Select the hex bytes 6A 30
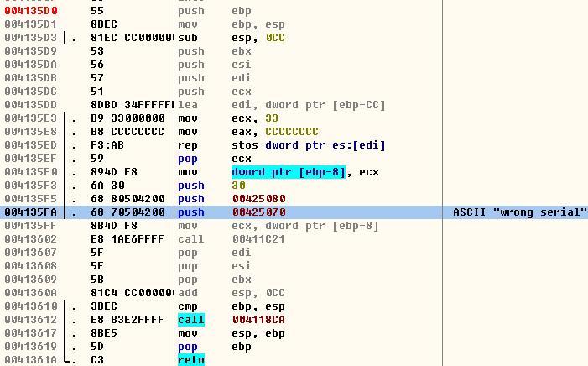The height and width of the screenshot is (366, 588). pyautogui.click(x=107, y=186)
